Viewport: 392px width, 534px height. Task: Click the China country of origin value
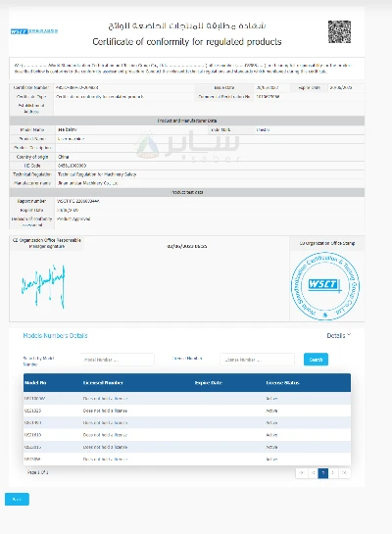pos(64,157)
